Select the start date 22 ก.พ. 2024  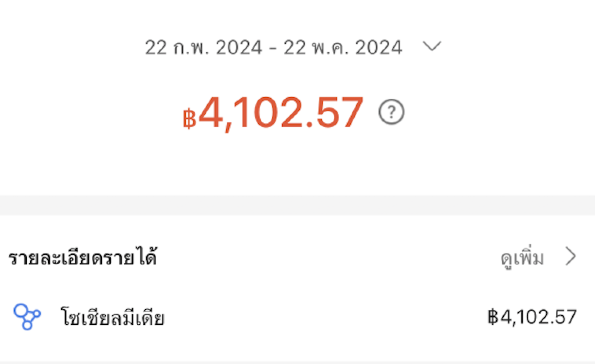pos(203,48)
